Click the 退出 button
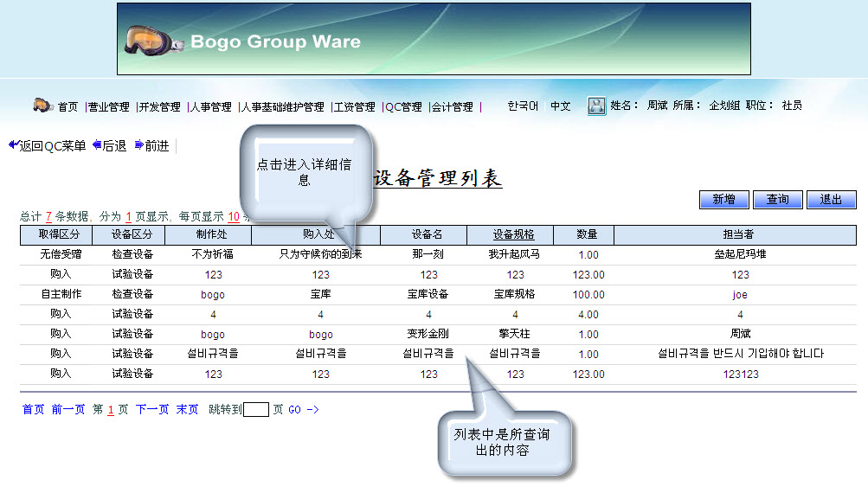The height and width of the screenshot is (493, 868). pos(831,200)
